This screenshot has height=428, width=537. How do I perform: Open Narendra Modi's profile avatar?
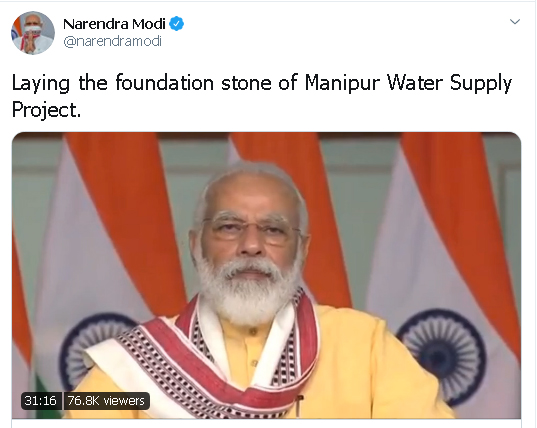pyautogui.click(x=33, y=33)
